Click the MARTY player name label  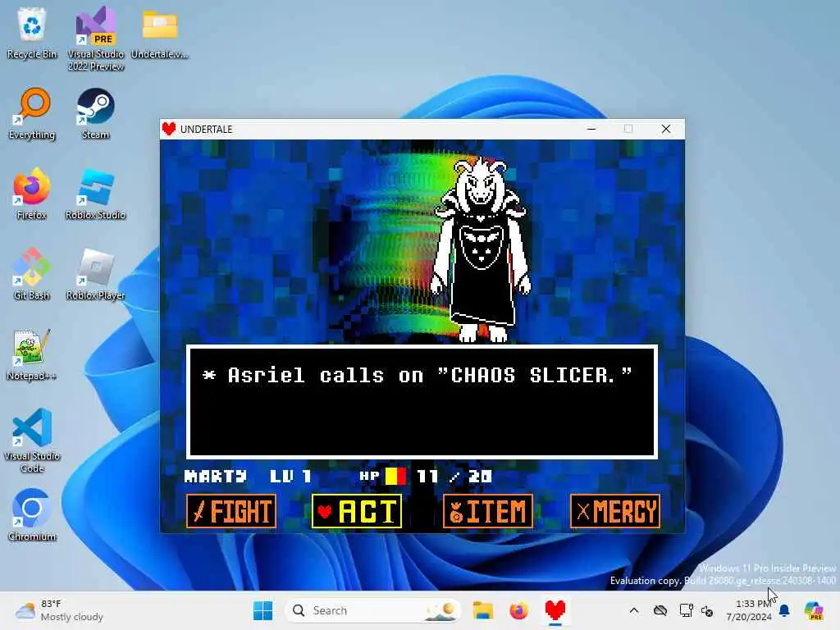coord(216,477)
